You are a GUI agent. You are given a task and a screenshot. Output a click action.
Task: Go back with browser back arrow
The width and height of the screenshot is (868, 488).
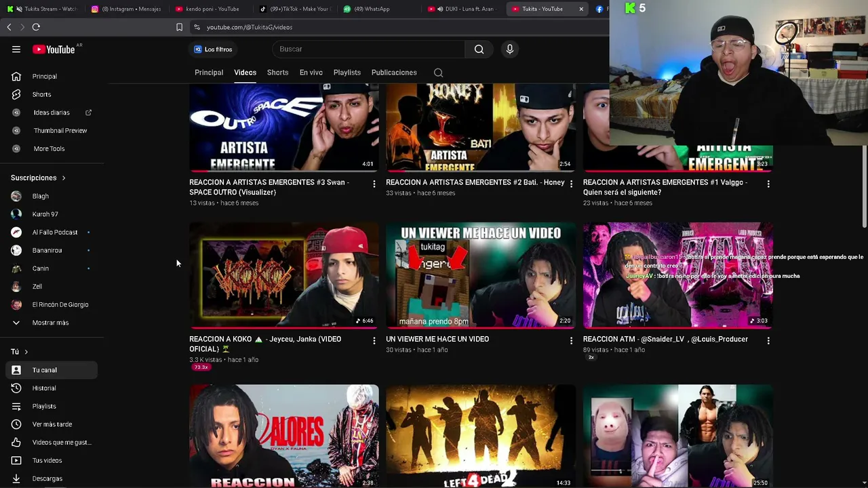(x=9, y=27)
